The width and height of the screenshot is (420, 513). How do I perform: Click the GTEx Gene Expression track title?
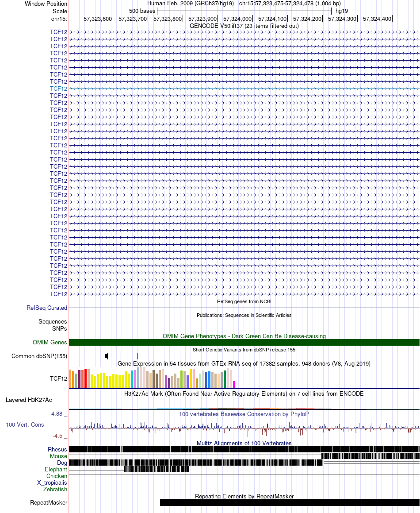click(x=244, y=363)
